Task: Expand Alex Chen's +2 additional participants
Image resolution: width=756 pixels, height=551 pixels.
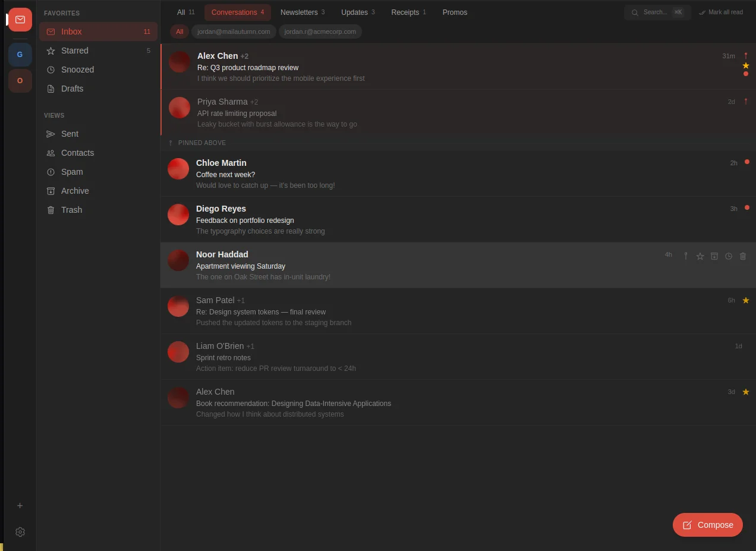Action: (244, 56)
